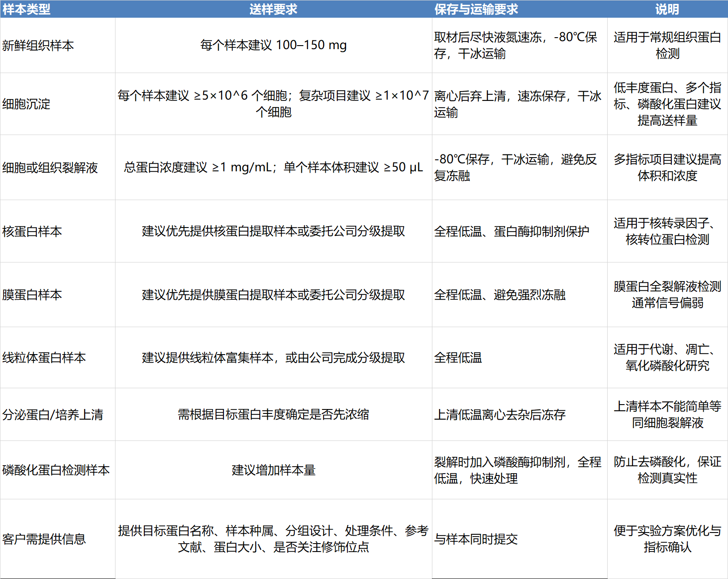728x579 pixels.
Task: Select the 说明 header cell
Action: (x=667, y=9)
